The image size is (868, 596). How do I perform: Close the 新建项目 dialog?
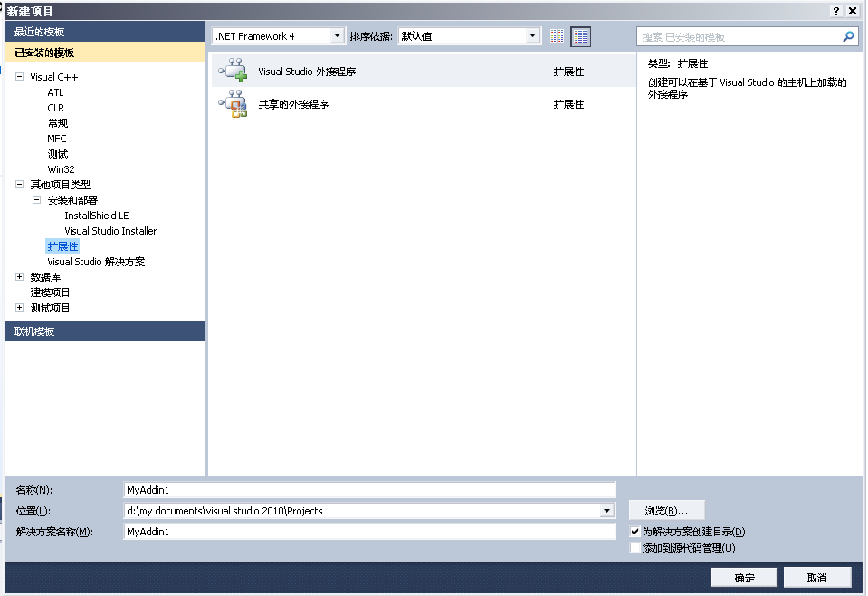[x=853, y=11]
